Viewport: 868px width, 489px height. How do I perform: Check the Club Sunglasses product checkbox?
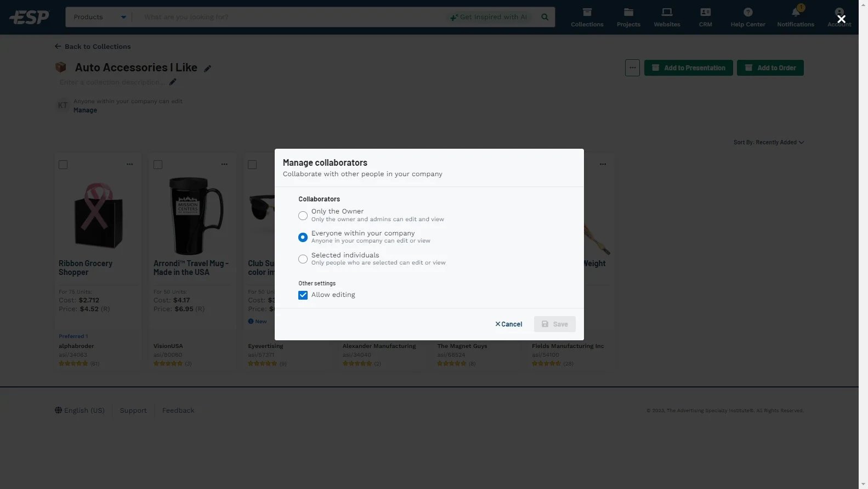(252, 165)
